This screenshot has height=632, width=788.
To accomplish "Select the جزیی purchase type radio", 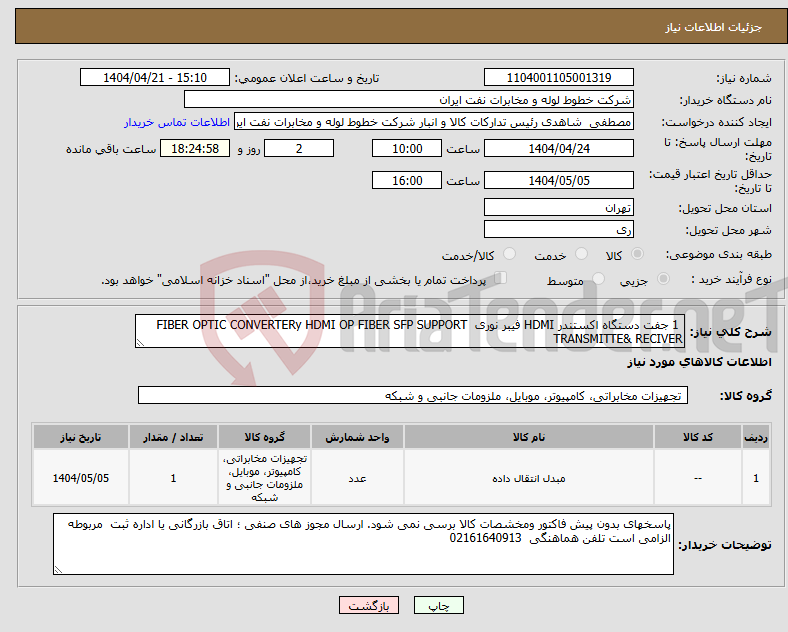I will pos(663,279).
